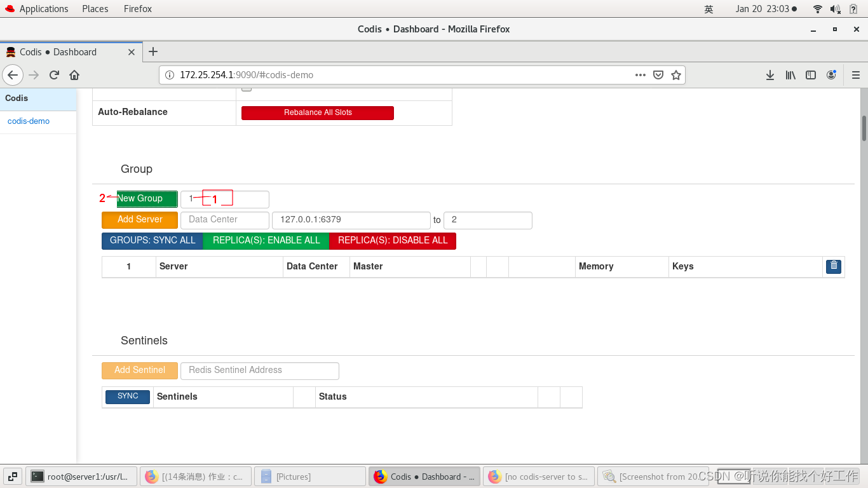Image resolution: width=868 pixels, height=488 pixels.
Task: Open Firefox hamburger menu
Action: point(855,75)
